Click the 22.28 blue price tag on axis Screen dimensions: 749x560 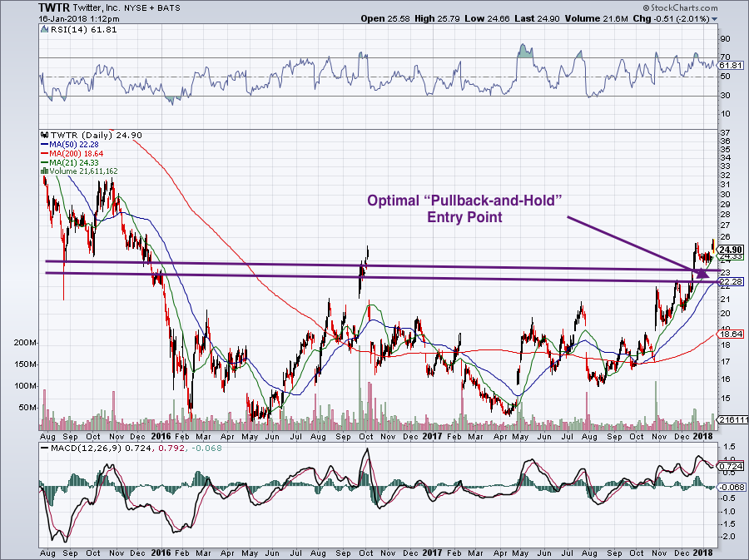pyautogui.click(x=731, y=282)
